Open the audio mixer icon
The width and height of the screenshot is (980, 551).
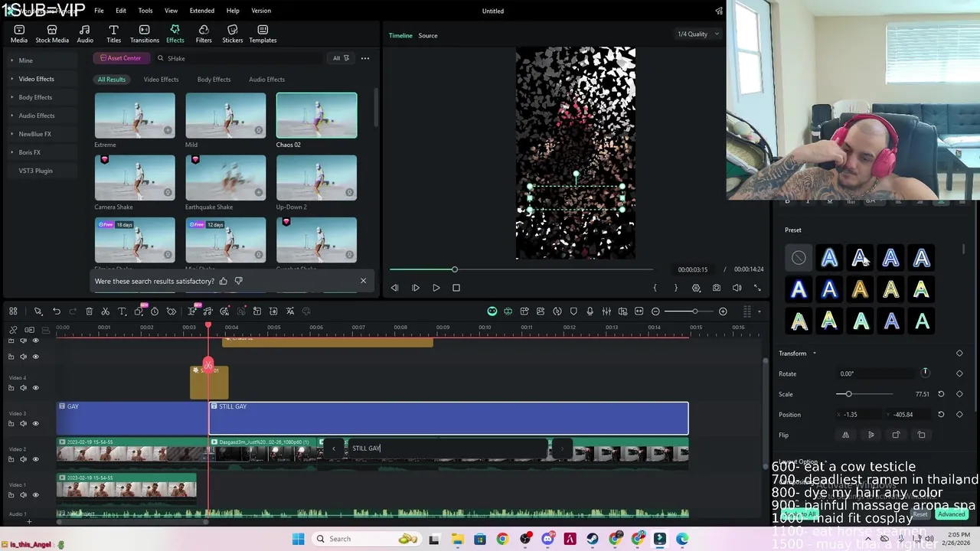pos(606,311)
